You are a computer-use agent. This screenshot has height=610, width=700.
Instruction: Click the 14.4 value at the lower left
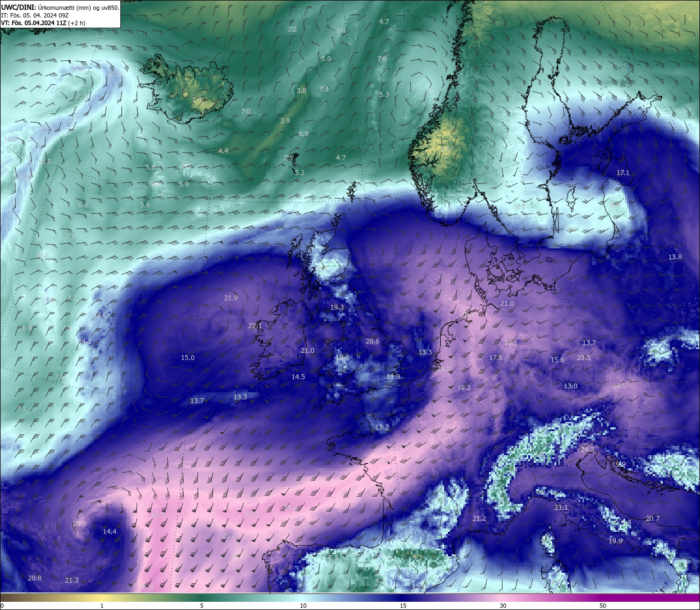point(109,531)
